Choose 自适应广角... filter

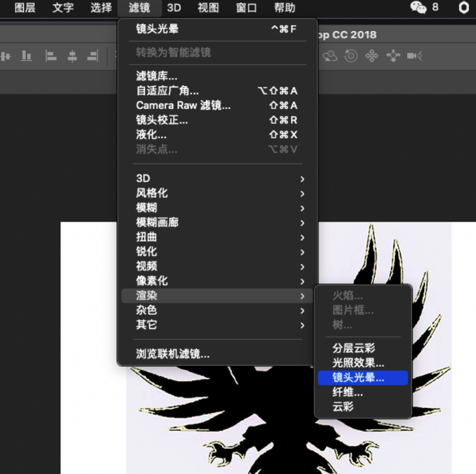pos(217,90)
